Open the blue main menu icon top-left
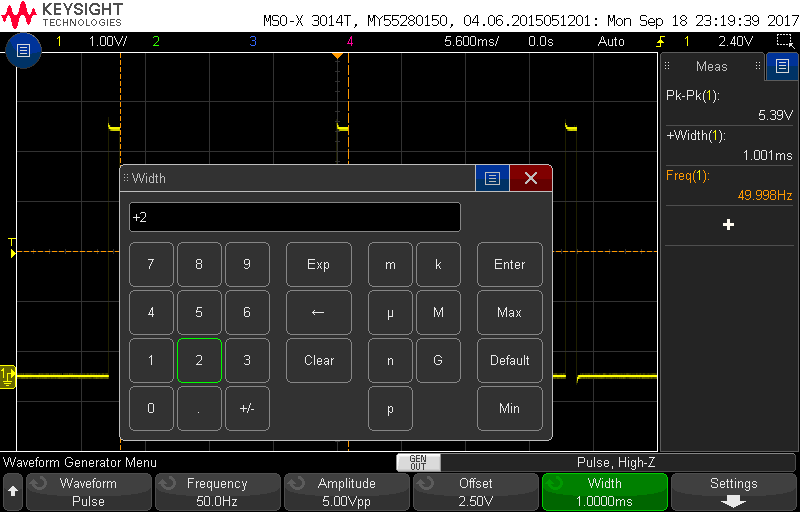Viewport: 800px width, 512px height. (23, 49)
